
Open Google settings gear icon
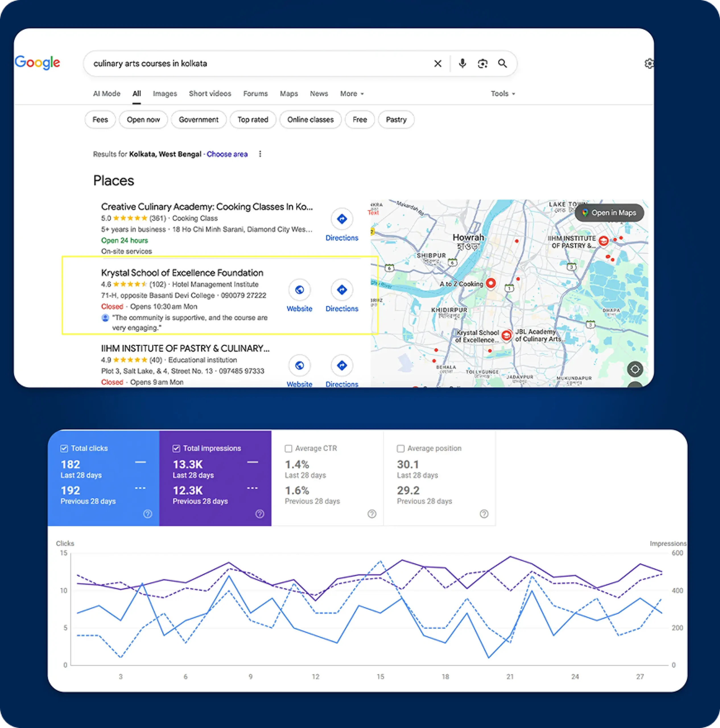(x=649, y=64)
